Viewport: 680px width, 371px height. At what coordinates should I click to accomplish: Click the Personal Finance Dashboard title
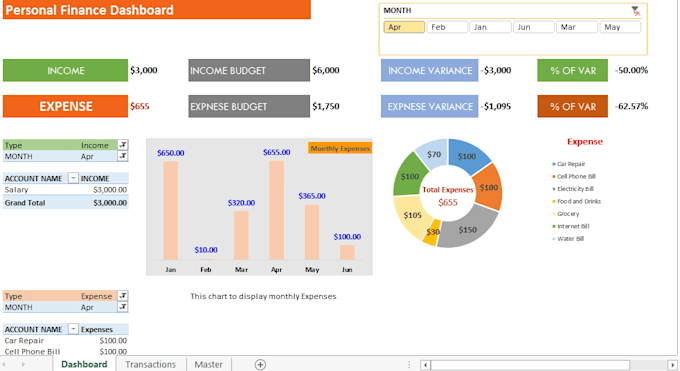coord(89,10)
